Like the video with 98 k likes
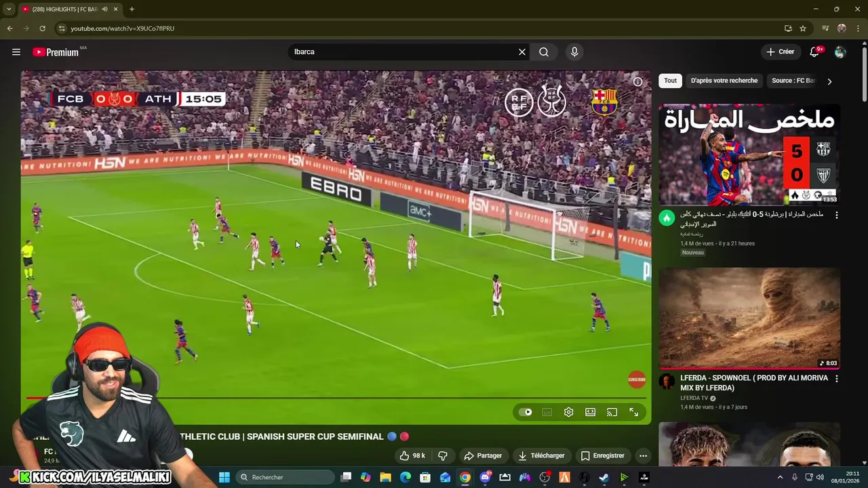This screenshot has width=868, height=488. (x=412, y=455)
